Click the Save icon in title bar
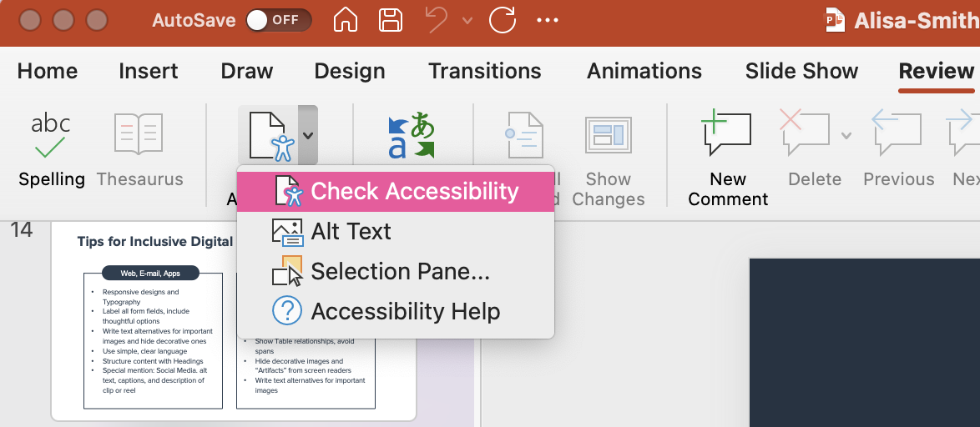The width and height of the screenshot is (980, 427). [390, 20]
